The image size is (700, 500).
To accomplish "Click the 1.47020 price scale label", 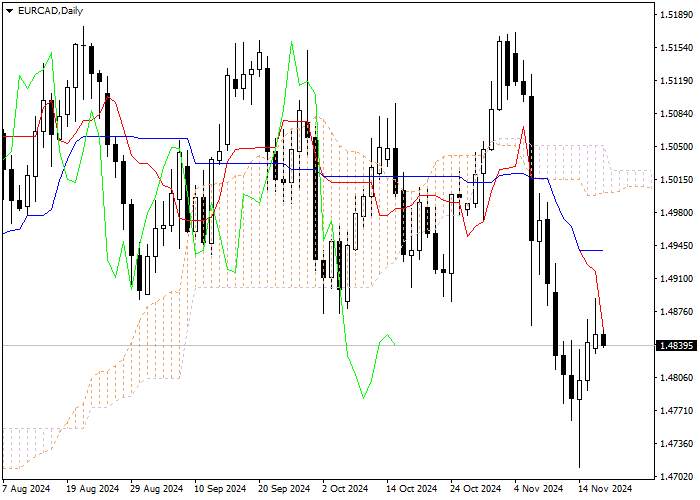I will tap(676, 477).
